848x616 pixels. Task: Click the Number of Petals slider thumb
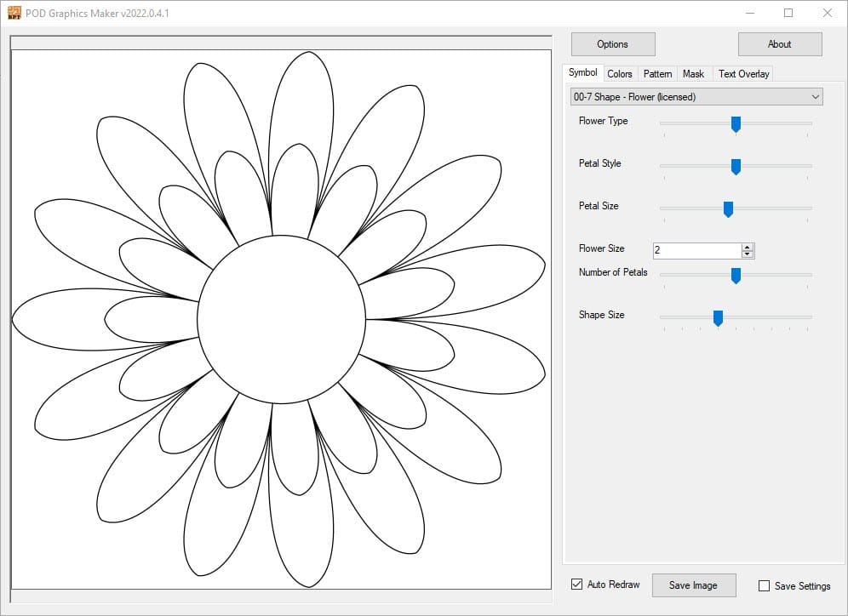click(x=736, y=276)
